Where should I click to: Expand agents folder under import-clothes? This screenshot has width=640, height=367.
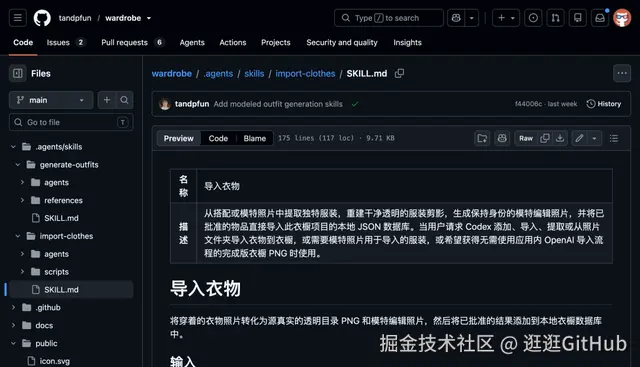22,254
